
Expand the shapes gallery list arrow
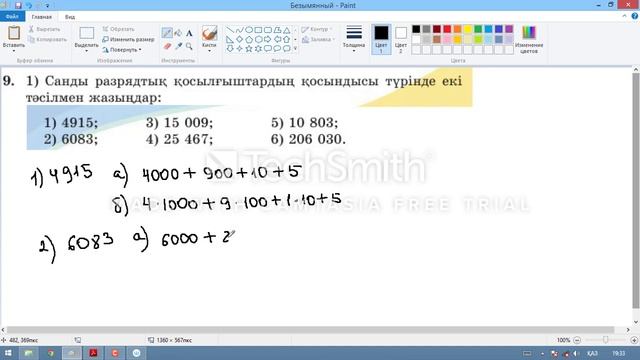tap(296, 49)
